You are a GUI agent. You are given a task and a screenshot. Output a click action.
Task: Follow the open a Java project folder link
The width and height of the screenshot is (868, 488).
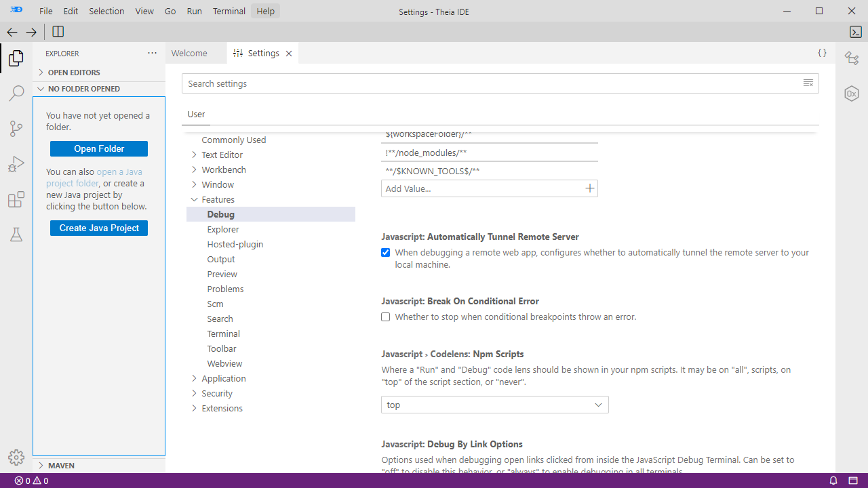(x=94, y=178)
